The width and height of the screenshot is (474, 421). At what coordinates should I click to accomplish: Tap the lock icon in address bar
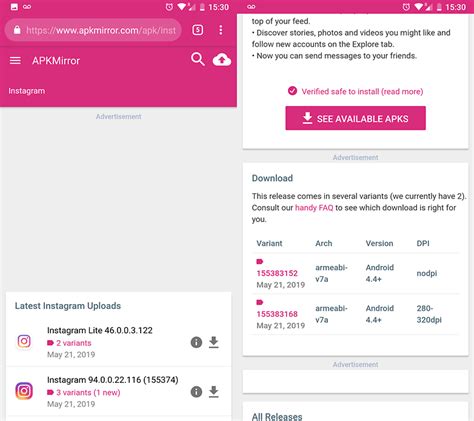tap(17, 30)
